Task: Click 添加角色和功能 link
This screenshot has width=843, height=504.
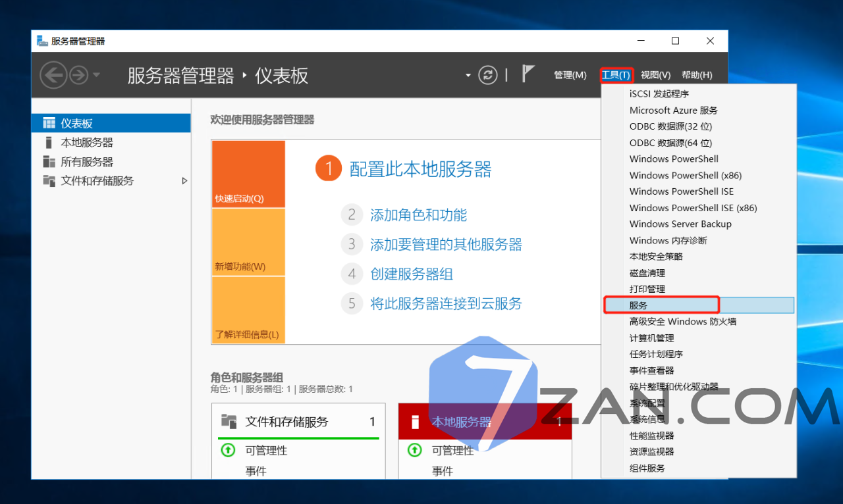Action: point(418,214)
